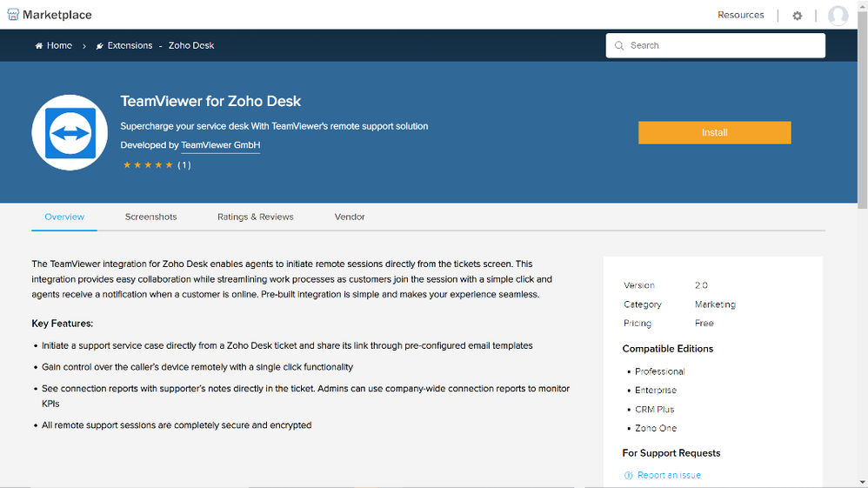Viewport: 868px width, 488px height.
Task: Click the five-star rating
Action: point(147,164)
